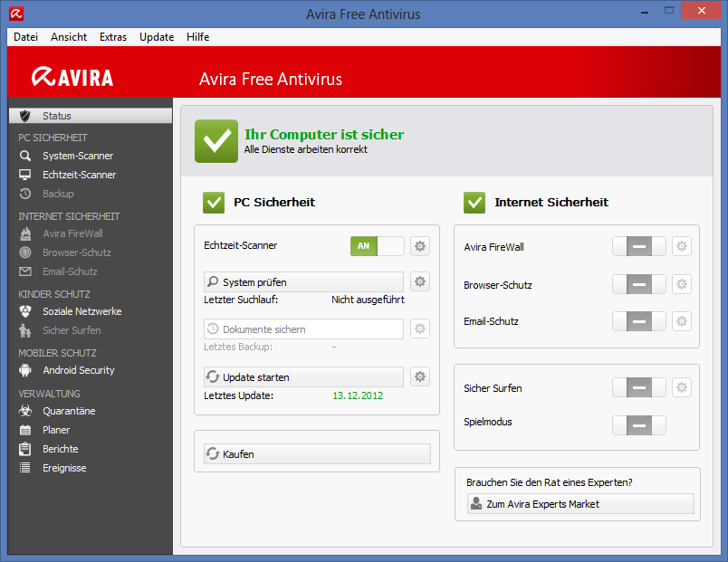Image resolution: width=728 pixels, height=562 pixels.
Task: Click the Android Security robot icon
Action: (25, 370)
